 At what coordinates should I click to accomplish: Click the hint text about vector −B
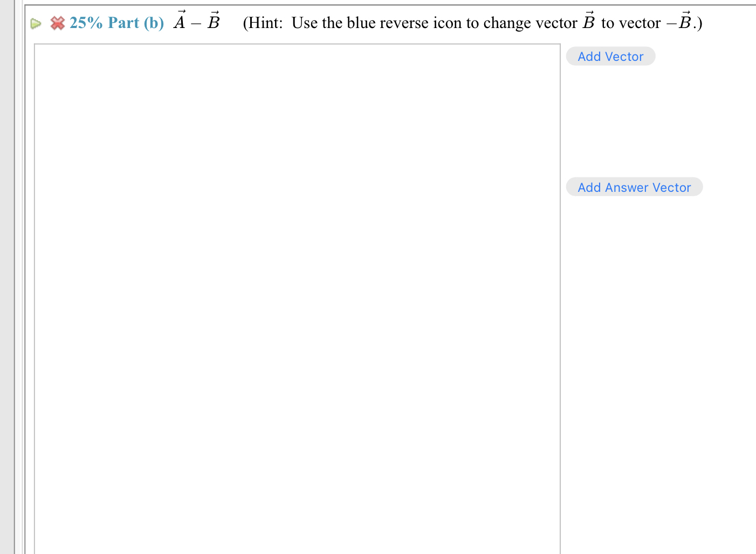click(469, 23)
